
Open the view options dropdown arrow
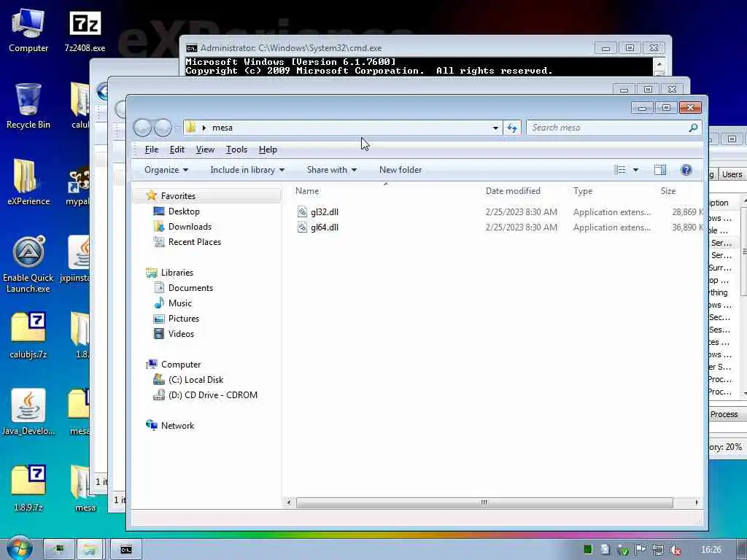(635, 170)
